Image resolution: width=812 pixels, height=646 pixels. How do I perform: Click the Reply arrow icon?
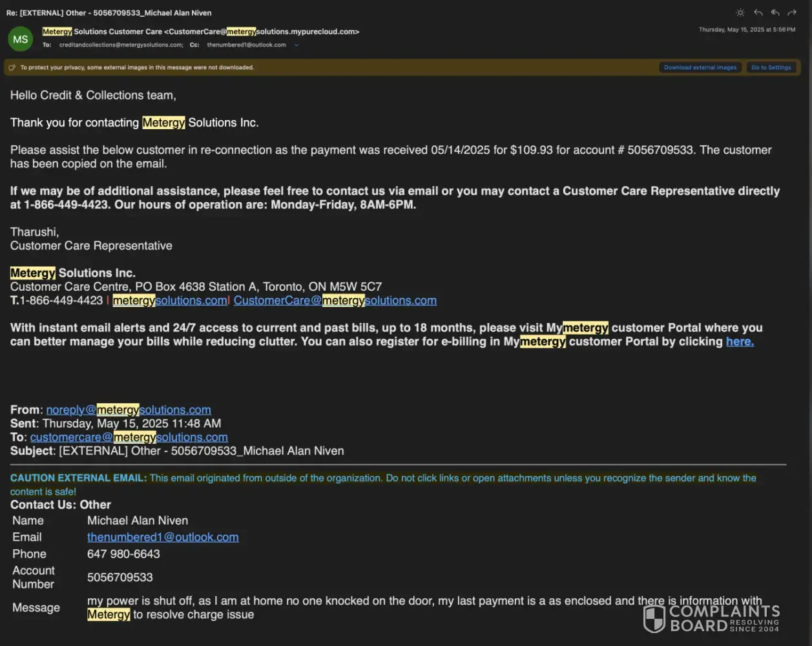coord(758,13)
